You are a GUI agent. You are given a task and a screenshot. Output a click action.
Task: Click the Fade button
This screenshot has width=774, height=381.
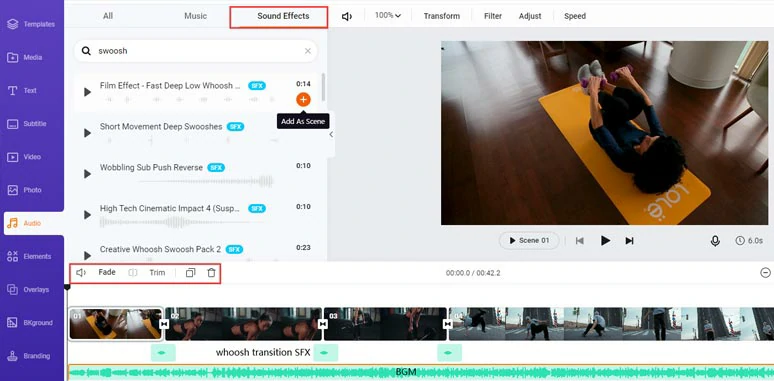pyautogui.click(x=107, y=272)
